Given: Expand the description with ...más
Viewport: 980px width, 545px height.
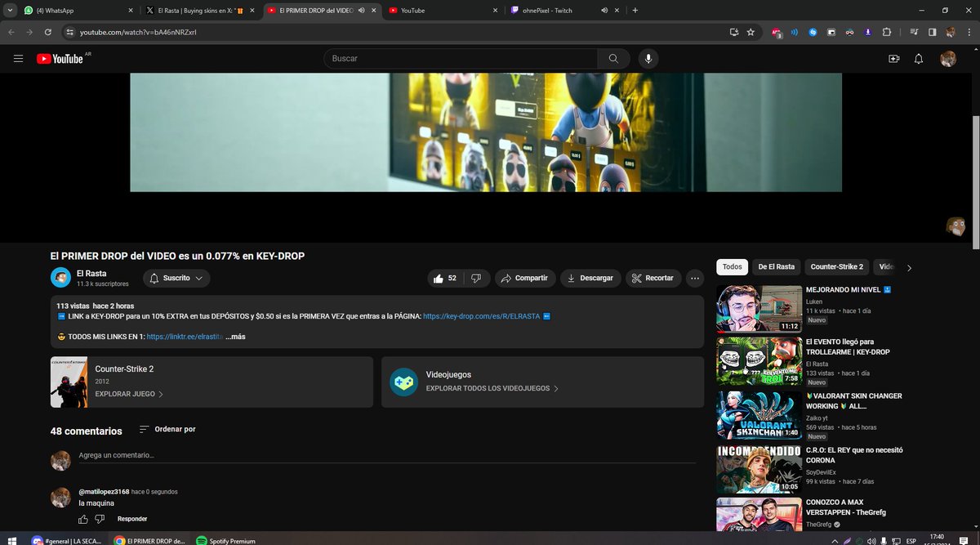Looking at the screenshot, I should 234,337.
